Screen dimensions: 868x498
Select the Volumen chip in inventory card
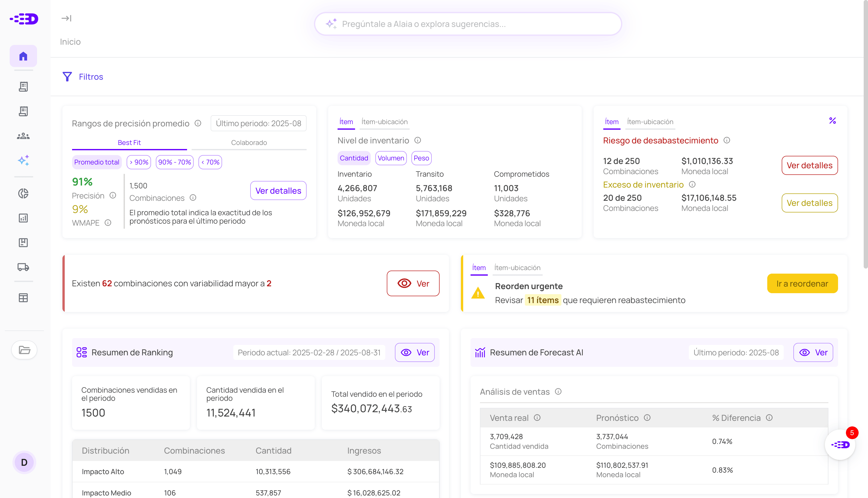point(391,158)
